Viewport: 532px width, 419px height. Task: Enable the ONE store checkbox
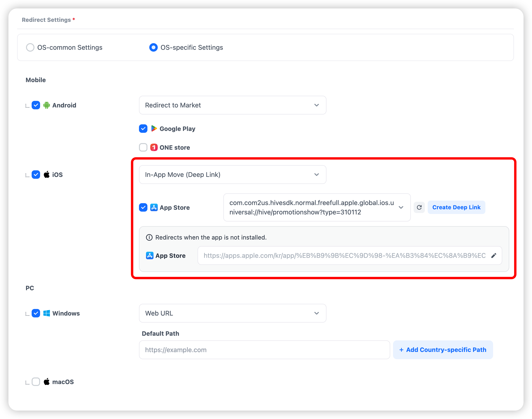(143, 147)
